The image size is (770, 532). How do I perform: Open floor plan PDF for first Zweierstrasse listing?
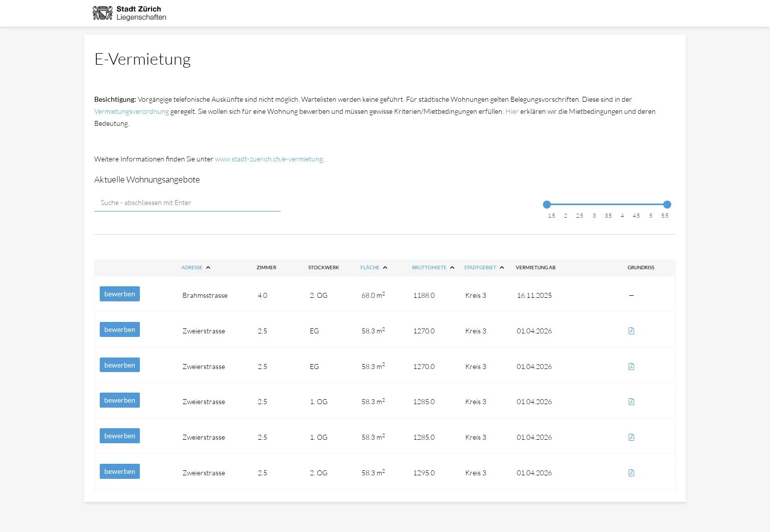[x=631, y=331]
